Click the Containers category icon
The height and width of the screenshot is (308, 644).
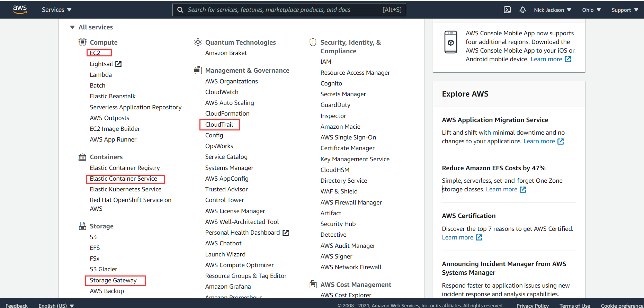(82, 157)
